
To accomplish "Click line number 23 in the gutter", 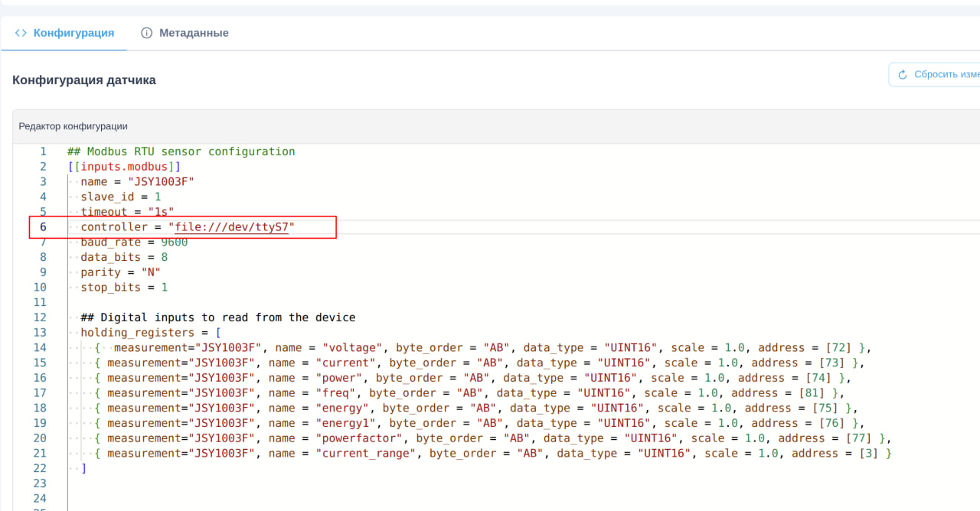I will pos(40,483).
